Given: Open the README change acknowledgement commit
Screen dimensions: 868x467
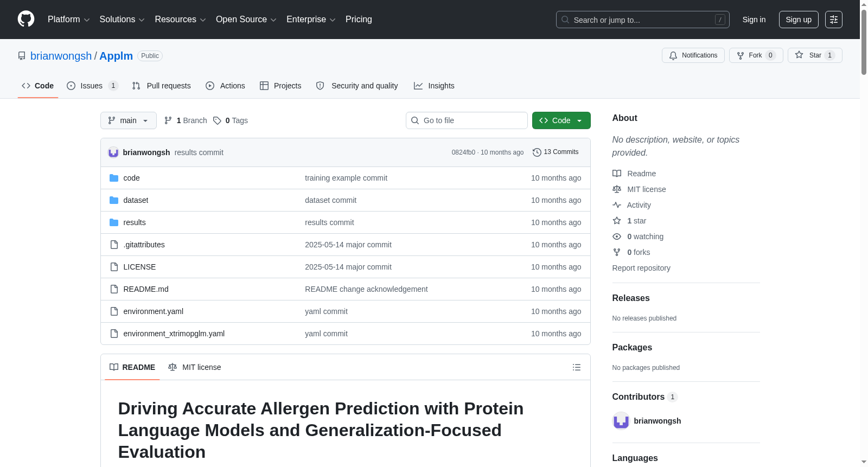Looking at the screenshot, I should [x=366, y=289].
